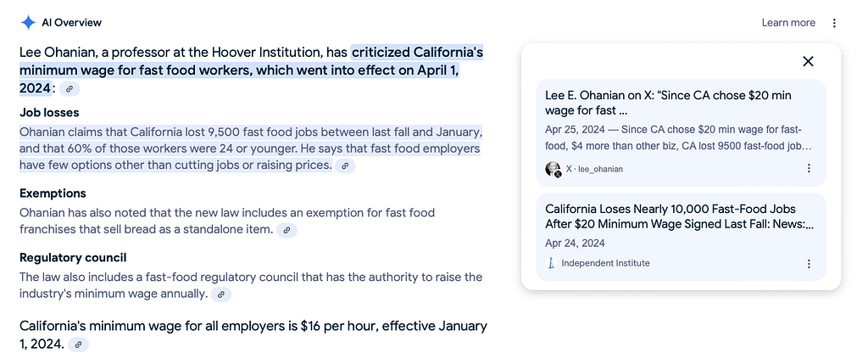Open options menu for Independent Institute source
Image resolution: width=868 pixels, height=364 pixels.
pos(809,264)
